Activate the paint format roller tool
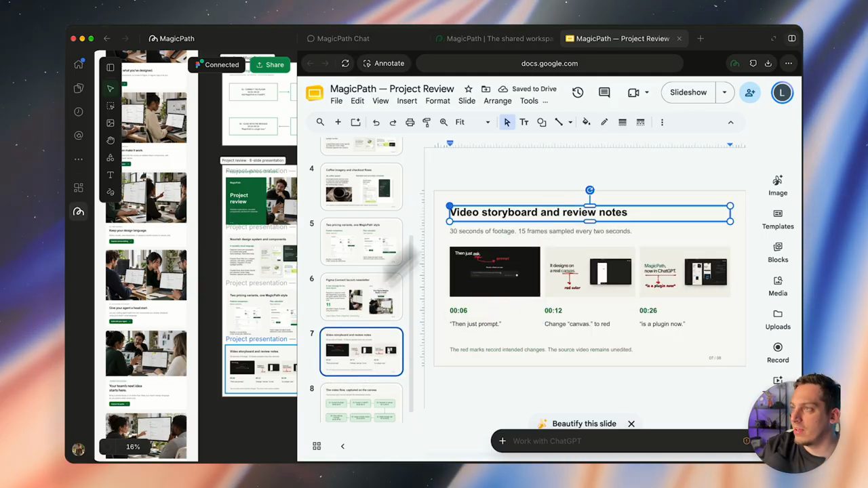Image resolution: width=868 pixels, height=488 pixels. click(x=427, y=122)
